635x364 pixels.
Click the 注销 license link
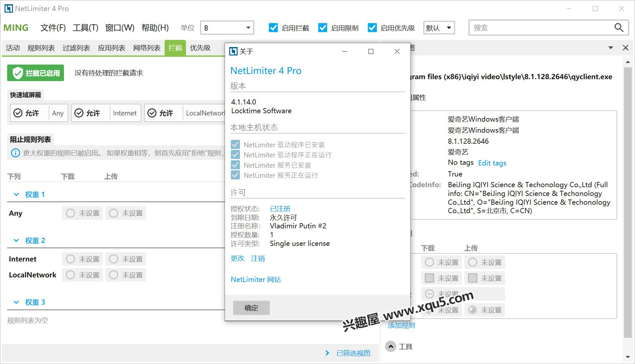[x=258, y=258]
